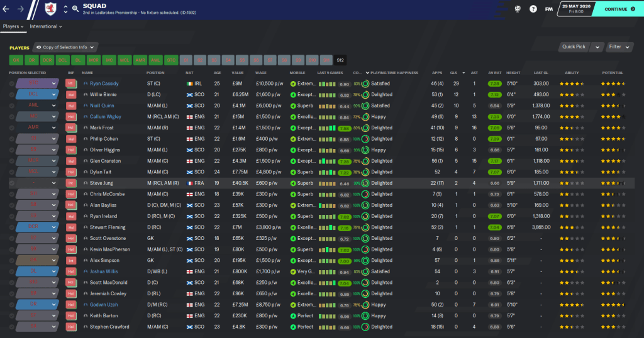Tick the selection checkbox for Ryan Cassidy
Screen dimensions: 644x338
point(12,84)
